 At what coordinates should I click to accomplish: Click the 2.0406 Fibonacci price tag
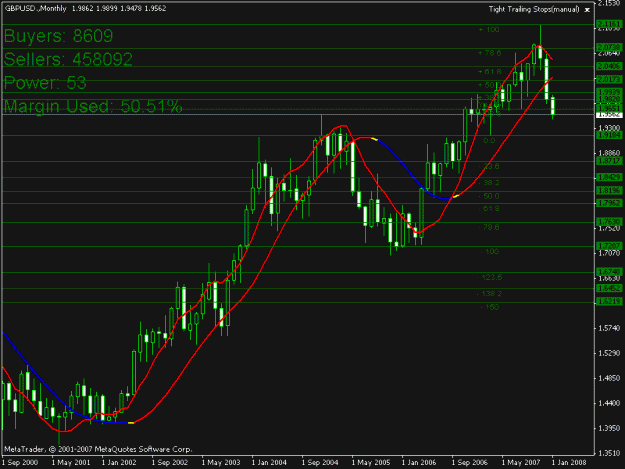[609, 66]
